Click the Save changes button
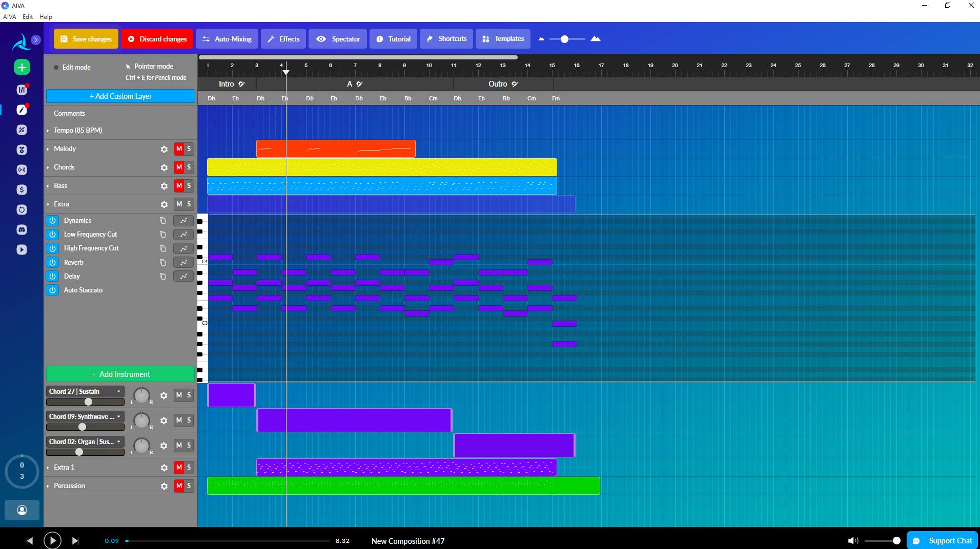The image size is (980, 549). coord(86,39)
